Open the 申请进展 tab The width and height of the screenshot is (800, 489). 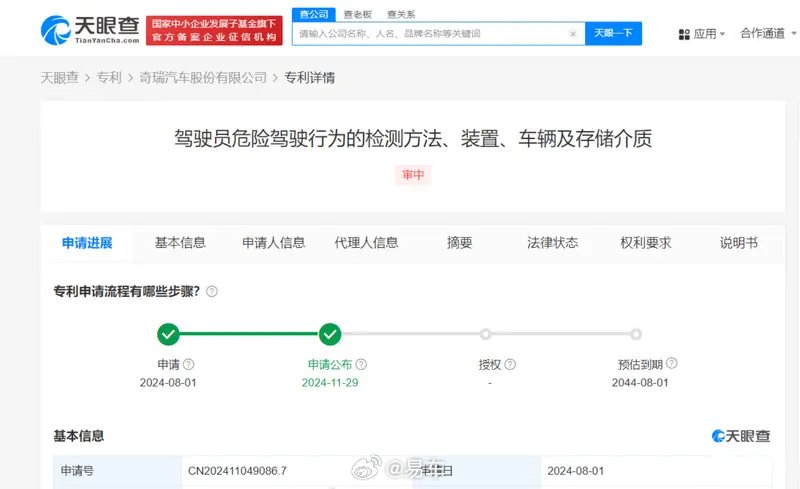click(87, 243)
